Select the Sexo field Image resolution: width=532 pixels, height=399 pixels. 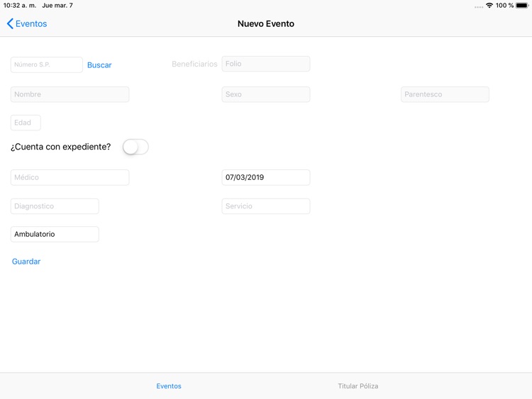[265, 94]
